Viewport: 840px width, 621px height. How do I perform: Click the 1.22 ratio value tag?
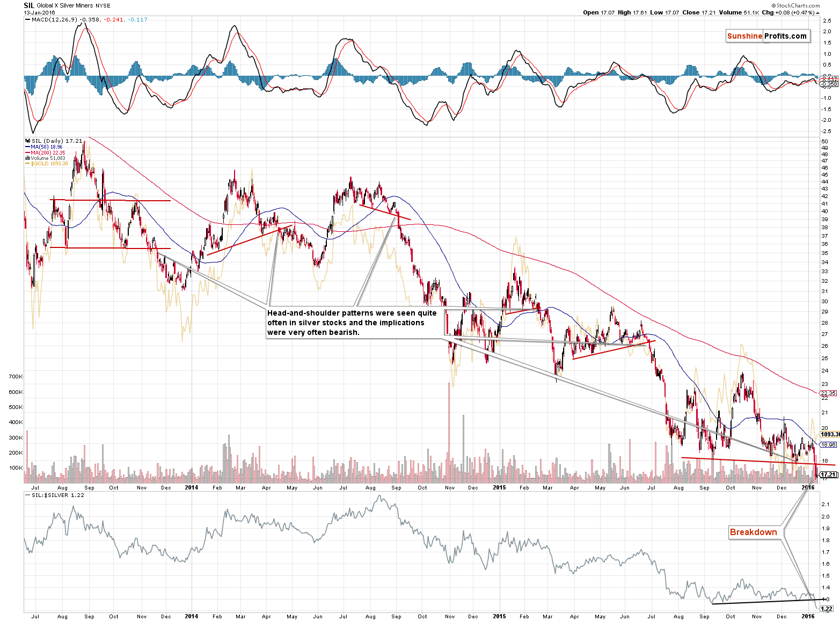pyautogui.click(x=827, y=609)
